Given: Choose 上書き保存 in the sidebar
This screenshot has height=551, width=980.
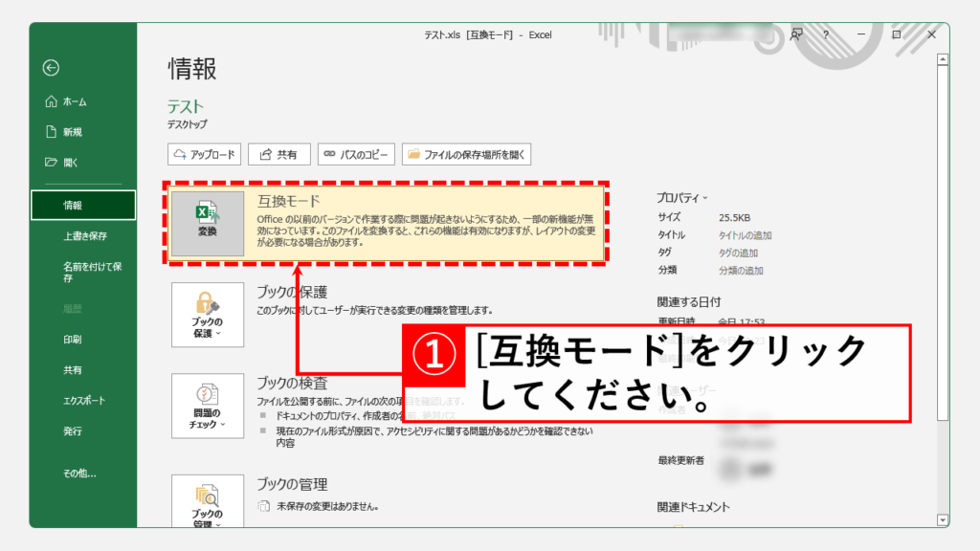Looking at the screenshot, I should (x=83, y=235).
